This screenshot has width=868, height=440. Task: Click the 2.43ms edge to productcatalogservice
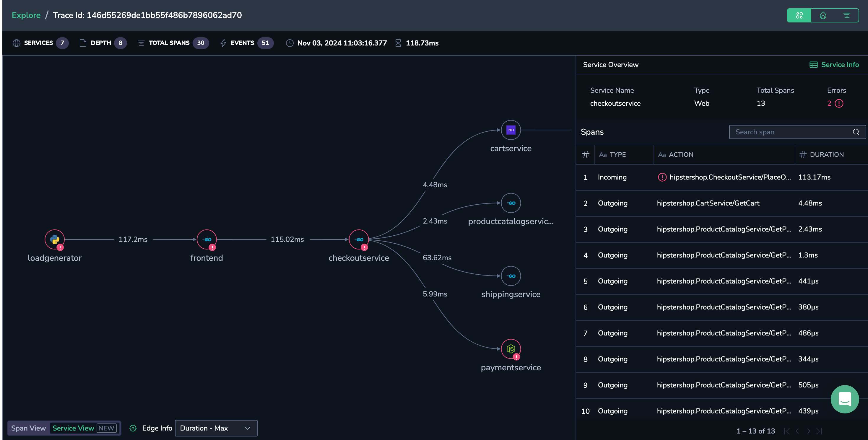pos(435,221)
